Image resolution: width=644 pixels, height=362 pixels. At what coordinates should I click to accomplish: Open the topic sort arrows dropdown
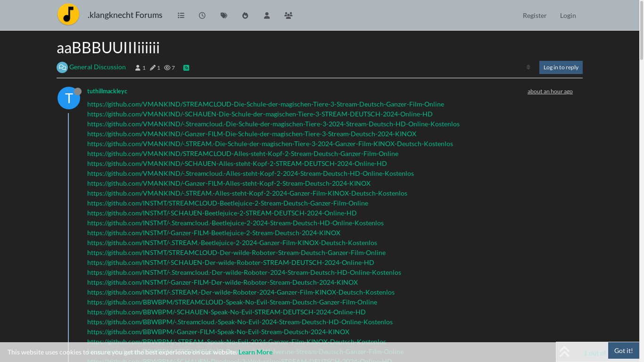[528, 67]
